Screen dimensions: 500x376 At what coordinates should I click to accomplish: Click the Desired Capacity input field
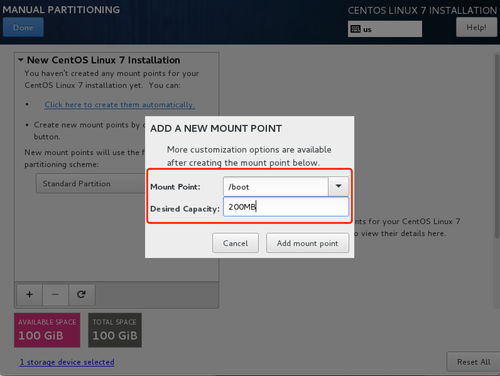coord(286,207)
